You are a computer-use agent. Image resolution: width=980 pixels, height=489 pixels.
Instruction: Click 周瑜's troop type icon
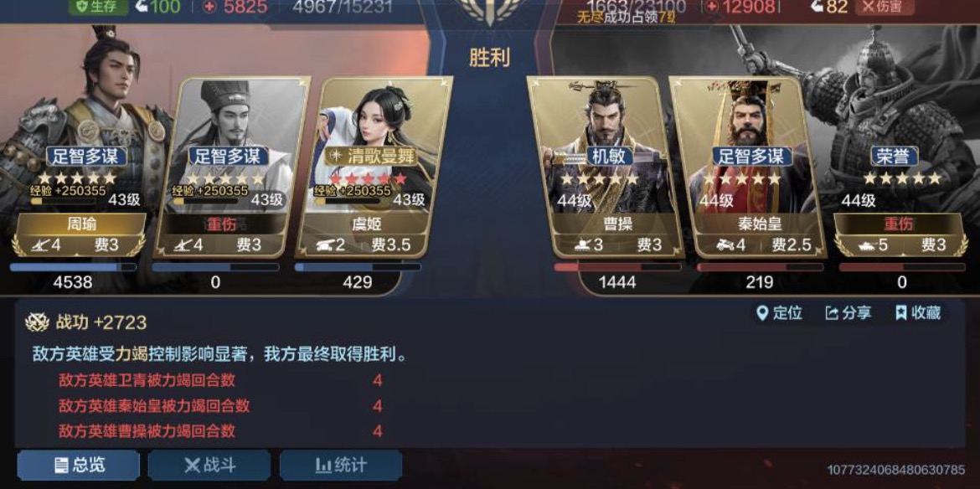[39, 244]
